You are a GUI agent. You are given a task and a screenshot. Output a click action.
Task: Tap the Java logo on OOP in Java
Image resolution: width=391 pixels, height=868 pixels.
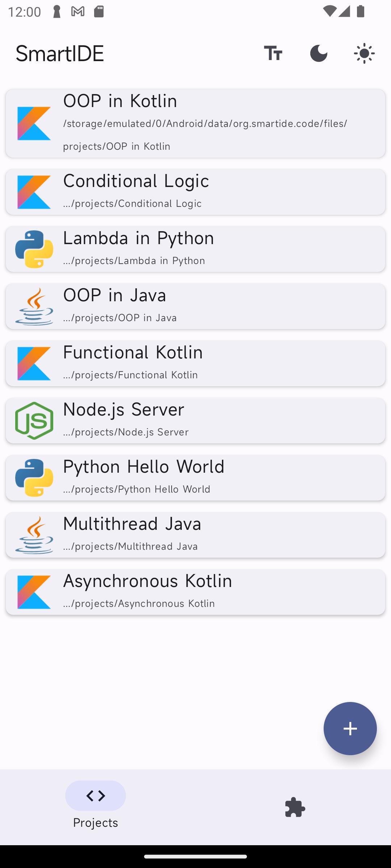[34, 306]
